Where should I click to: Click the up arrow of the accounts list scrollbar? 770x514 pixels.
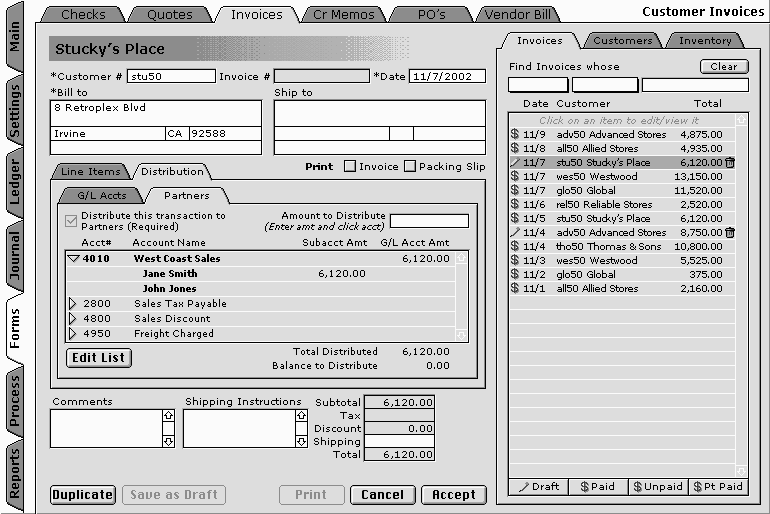click(461, 258)
